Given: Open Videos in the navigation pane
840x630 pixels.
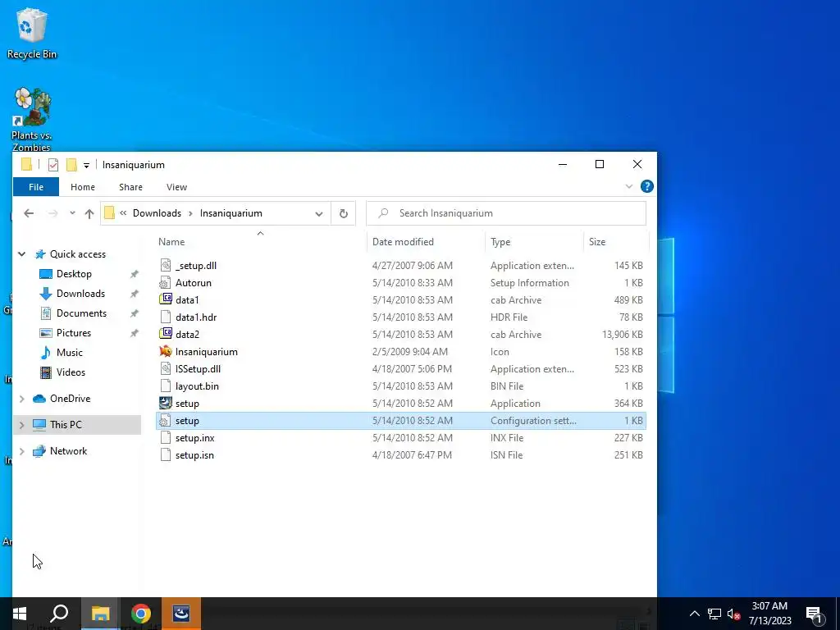Looking at the screenshot, I should point(71,372).
